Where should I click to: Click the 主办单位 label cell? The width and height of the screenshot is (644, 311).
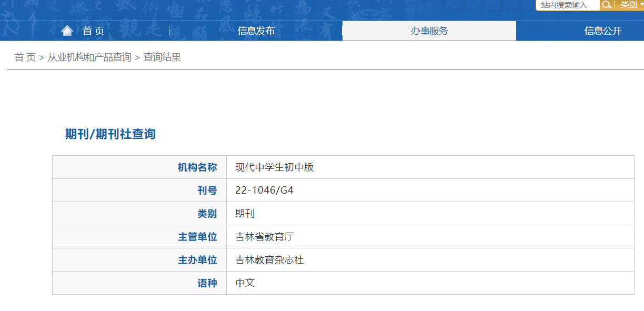(x=139, y=260)
